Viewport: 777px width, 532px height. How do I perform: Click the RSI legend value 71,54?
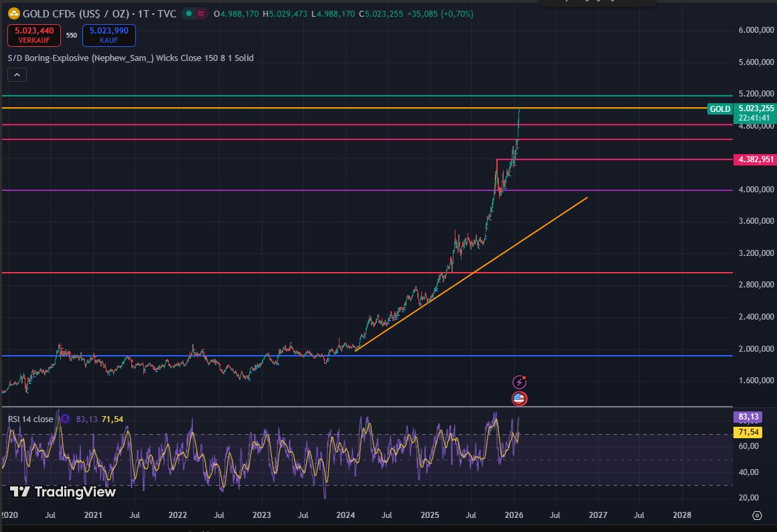pos(113,419)
